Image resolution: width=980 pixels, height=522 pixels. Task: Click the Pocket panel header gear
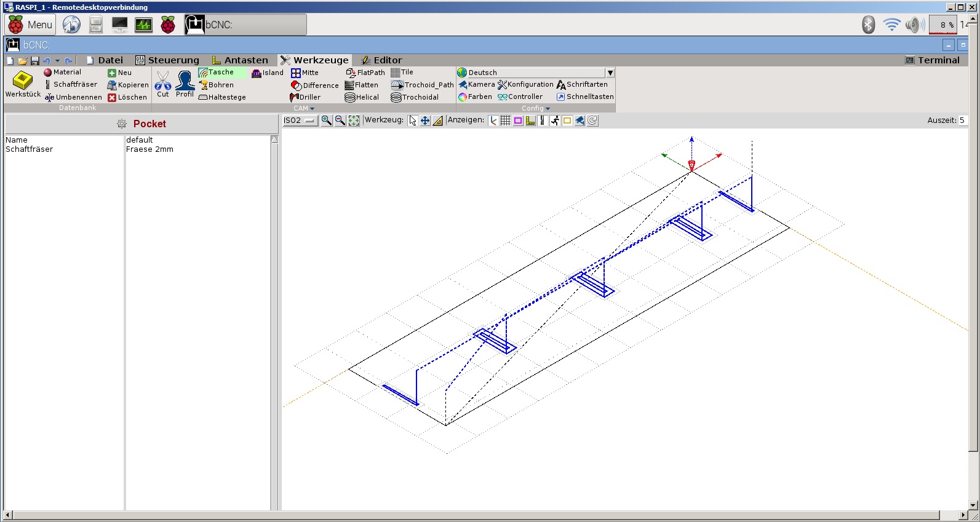coord(122,124)
